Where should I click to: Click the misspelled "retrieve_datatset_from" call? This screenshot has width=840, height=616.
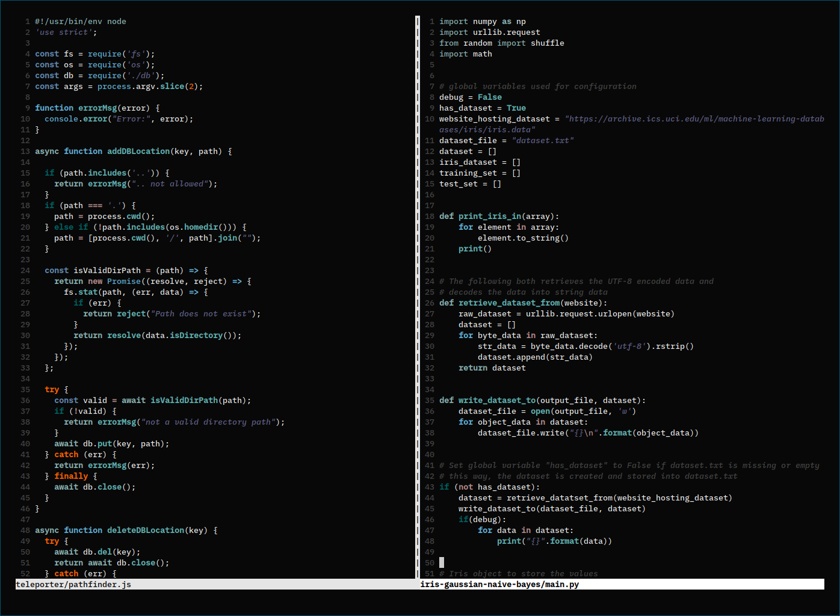(x=560, y=498)
